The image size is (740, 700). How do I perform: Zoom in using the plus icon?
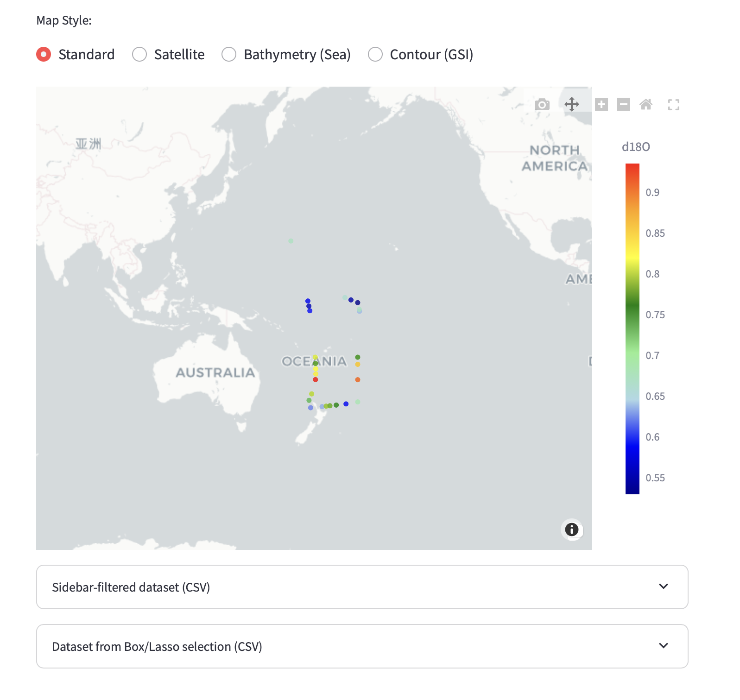pyautogui.click(x=601, y=104)
